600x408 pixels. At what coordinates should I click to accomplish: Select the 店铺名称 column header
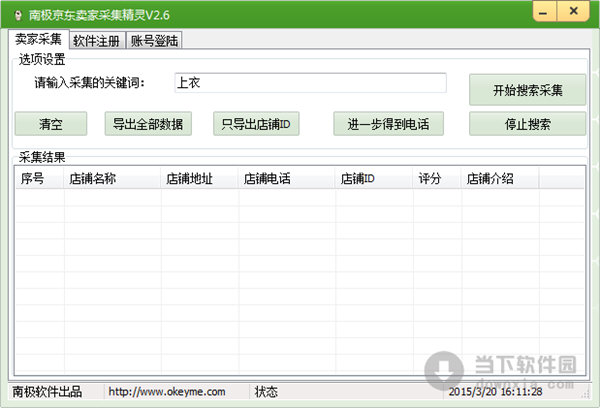[x=112, y=178]
